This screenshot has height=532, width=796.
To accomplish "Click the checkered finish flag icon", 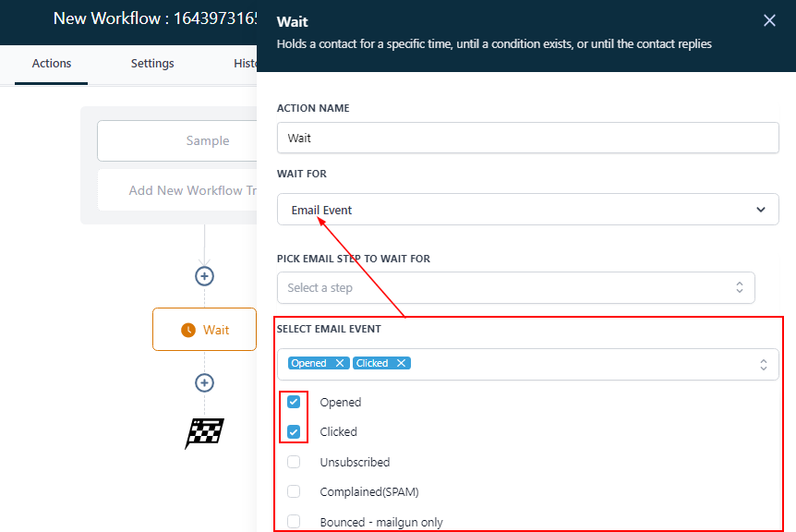I will [x=205, y=432].
